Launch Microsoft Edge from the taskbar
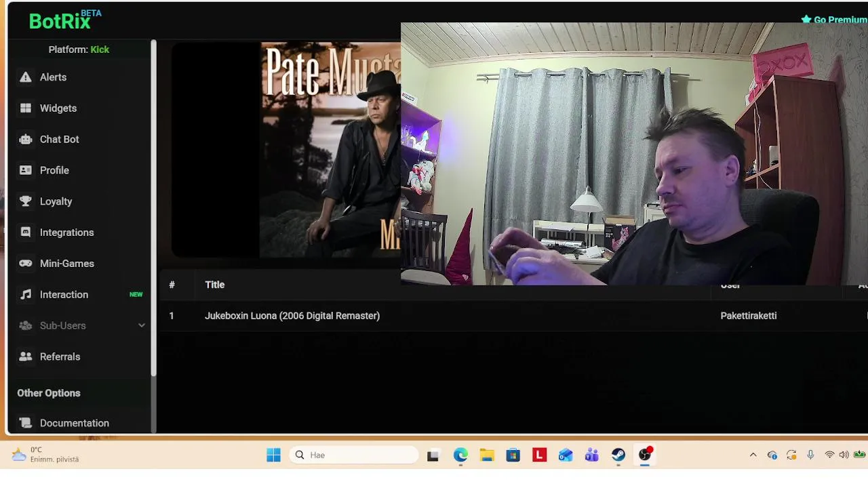 pyautogui.click(x=460, y=455)
